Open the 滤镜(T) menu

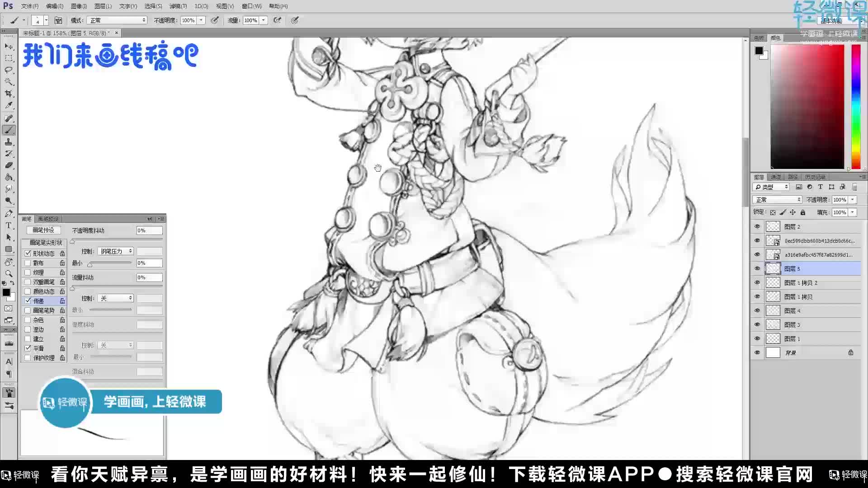(178, 6)
